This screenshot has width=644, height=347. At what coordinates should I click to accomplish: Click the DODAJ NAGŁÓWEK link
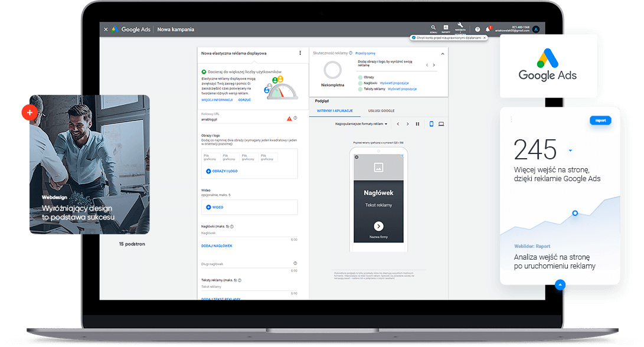(x=217, y=246)
